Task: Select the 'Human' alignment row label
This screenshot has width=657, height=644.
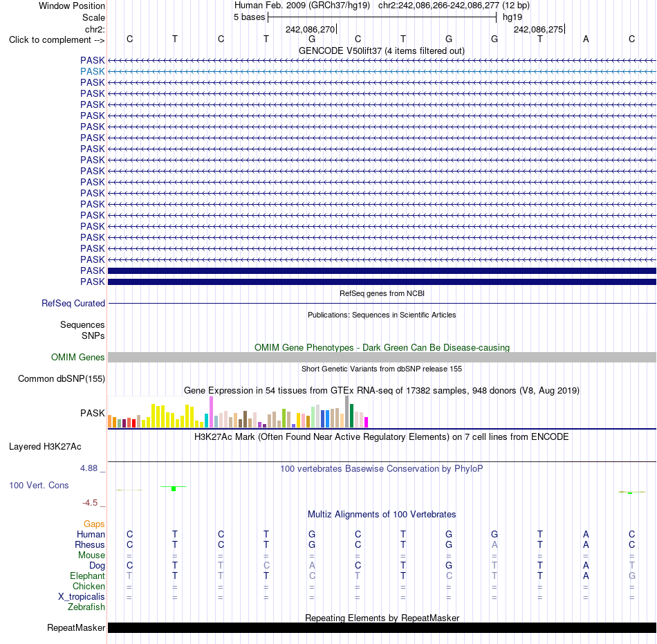Action: [91, 535]
